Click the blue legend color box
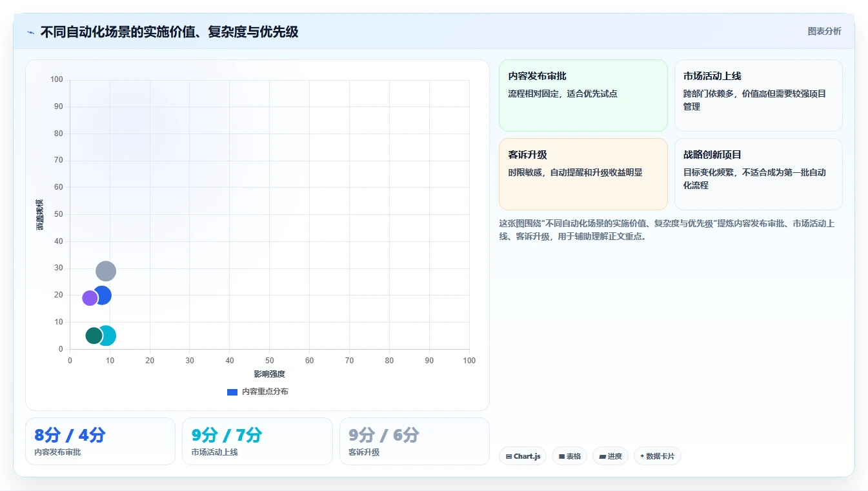 point(232,392)
